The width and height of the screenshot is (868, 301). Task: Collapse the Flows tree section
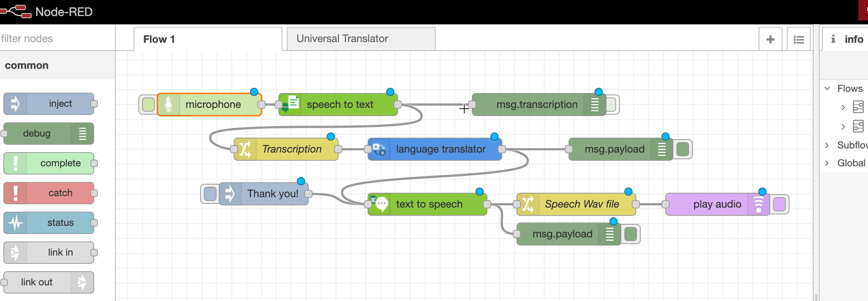(x=827, y=89)
